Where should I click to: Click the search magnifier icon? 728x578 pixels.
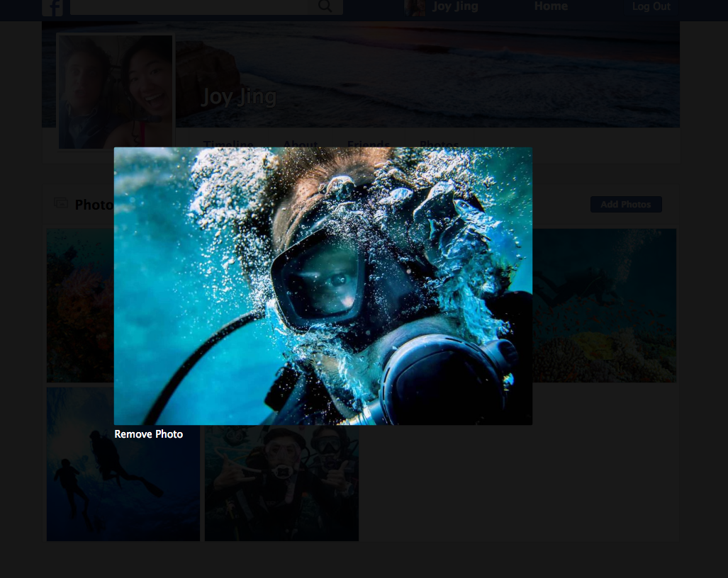click(325, 6)
